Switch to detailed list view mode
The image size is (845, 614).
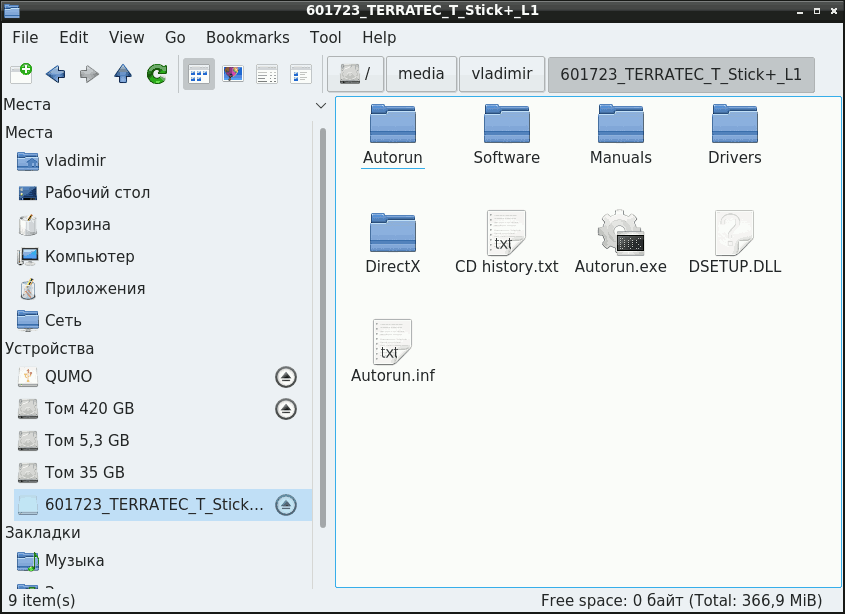pyautogui.click(x=301, y=74)
